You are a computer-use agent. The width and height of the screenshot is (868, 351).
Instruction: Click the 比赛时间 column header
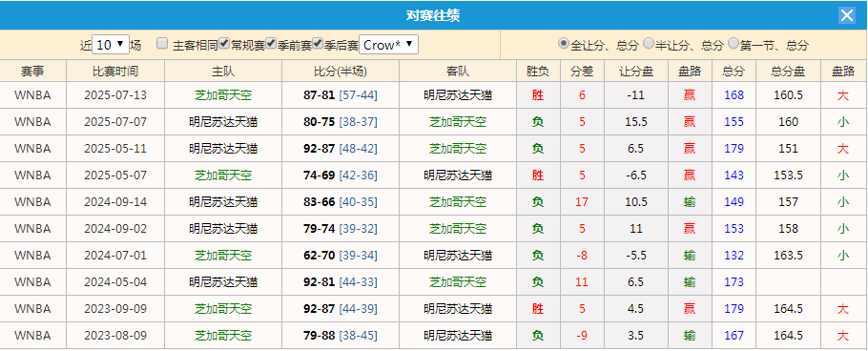115,71
